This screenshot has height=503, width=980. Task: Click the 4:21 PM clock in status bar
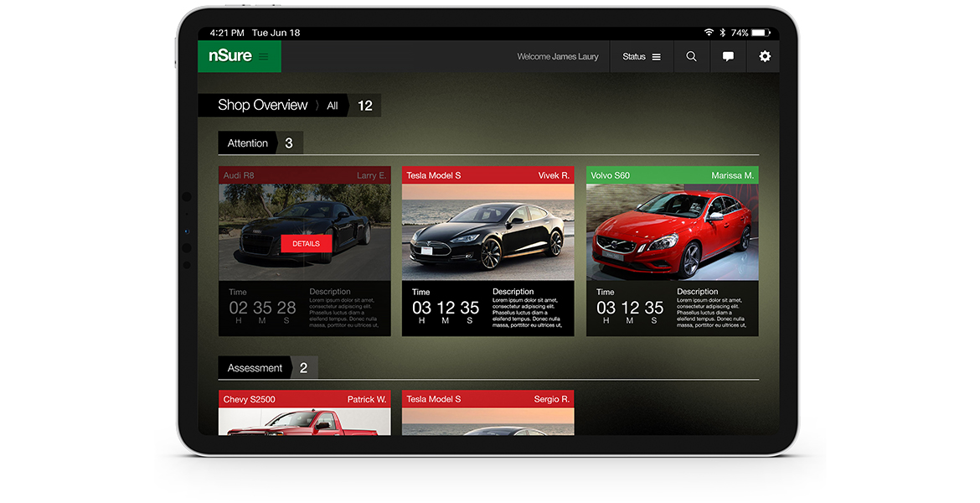[x=227, y=33]
